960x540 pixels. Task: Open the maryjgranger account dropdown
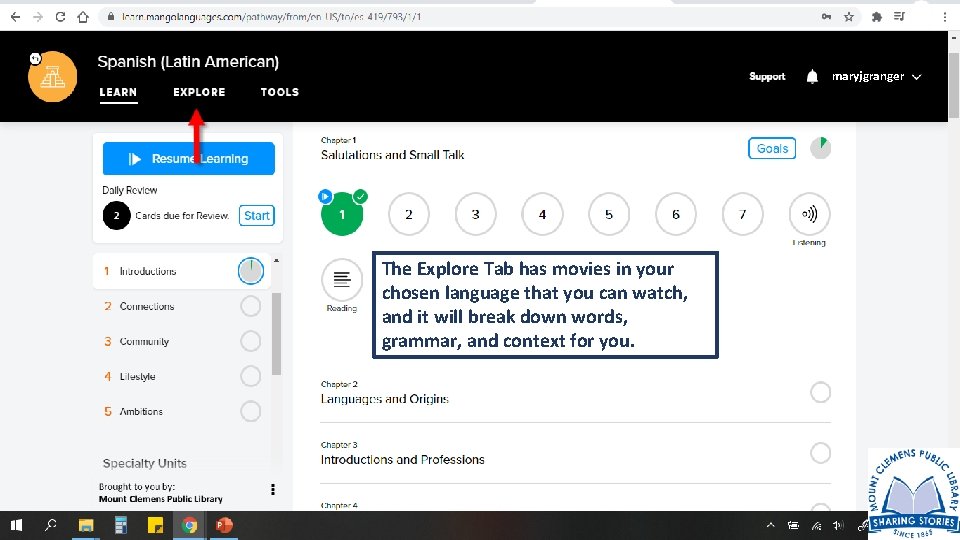[x=876, y=77]
